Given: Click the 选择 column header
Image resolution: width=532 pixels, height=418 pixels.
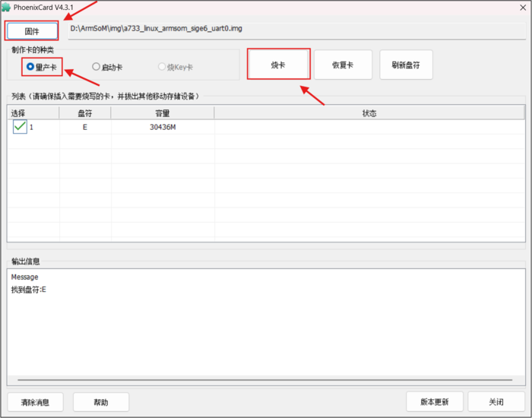Looking at the screenshot, I should pyautogui.click(x=33, y=113).
